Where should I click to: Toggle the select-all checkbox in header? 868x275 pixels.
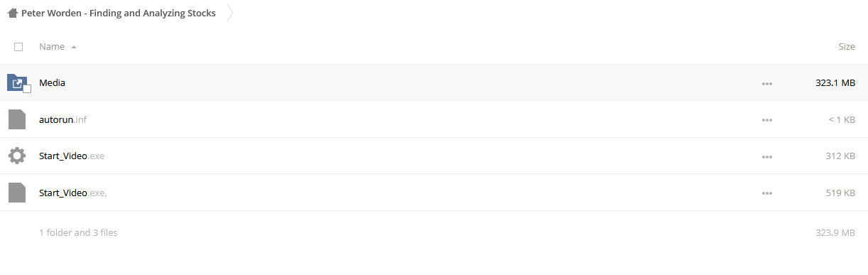point(18,47)
